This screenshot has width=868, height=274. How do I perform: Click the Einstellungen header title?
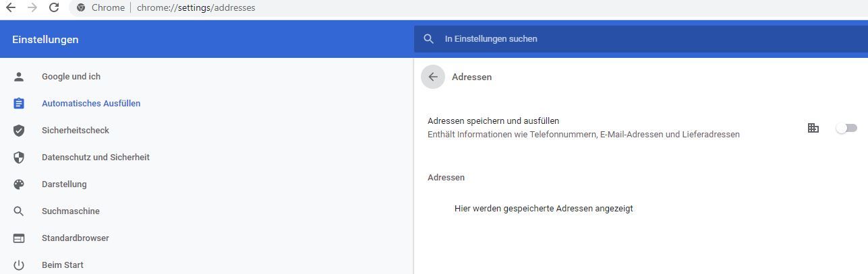[x=45, y=39]
